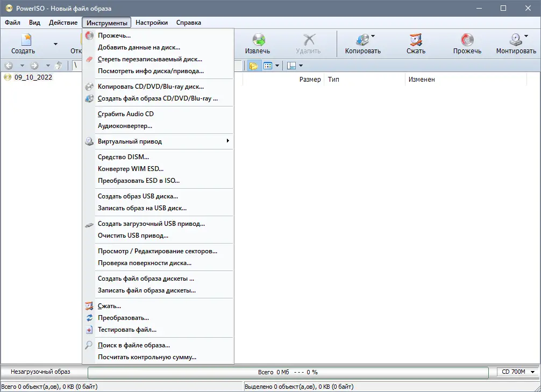Select the Сжать (Compress) toolbar icon
Viewport: 541px width, 392px height.
(x=415, y=43)
